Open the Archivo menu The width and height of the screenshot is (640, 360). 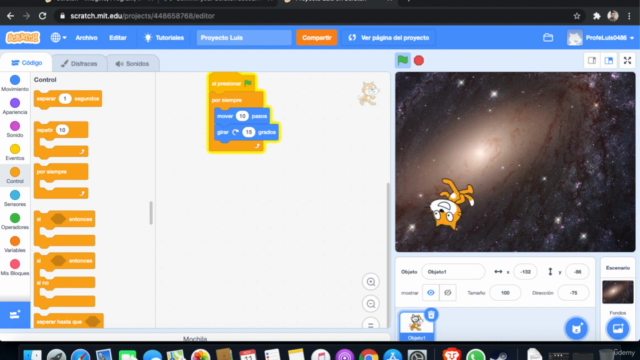[x=87, y=38]
